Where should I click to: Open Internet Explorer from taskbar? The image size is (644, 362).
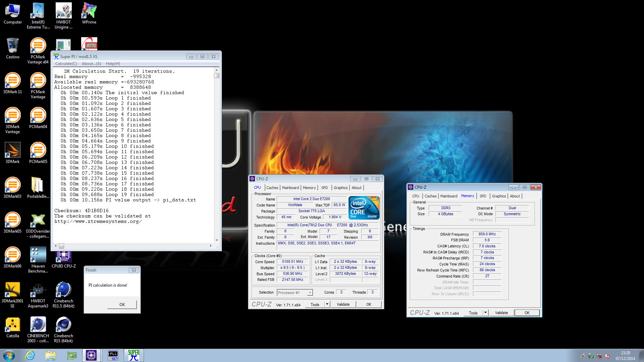[30, 355]
